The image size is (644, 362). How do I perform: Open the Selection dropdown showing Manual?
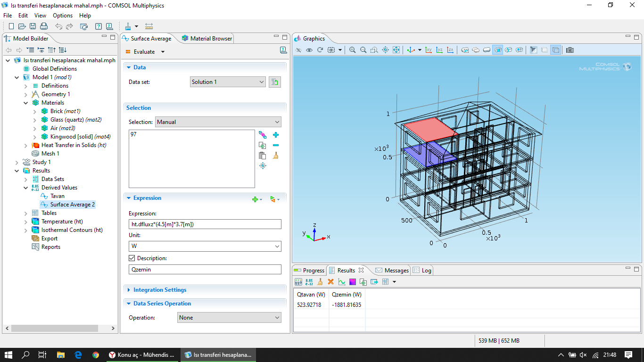tap(218, 122)
